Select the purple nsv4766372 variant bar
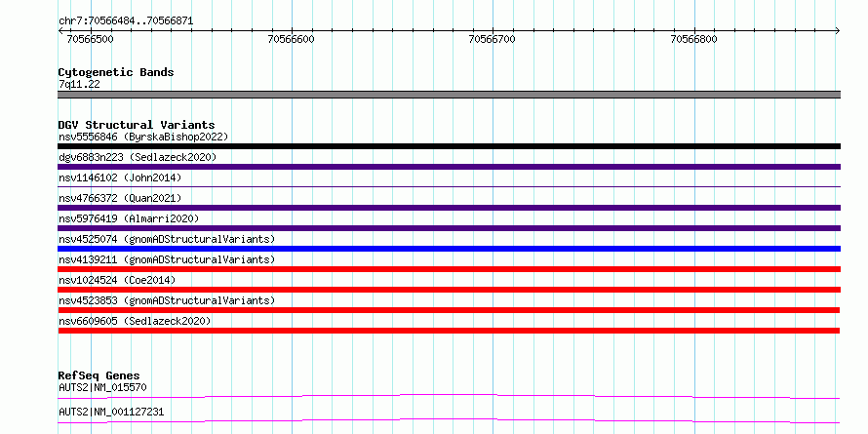The height and width of the screenshot is (434, 868). point(449,208)
